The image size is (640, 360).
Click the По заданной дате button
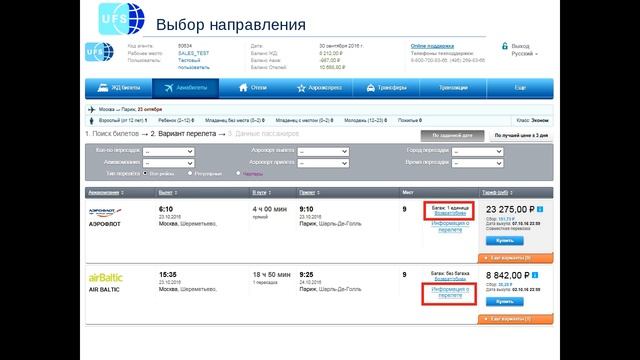click(x=452, y=136)
